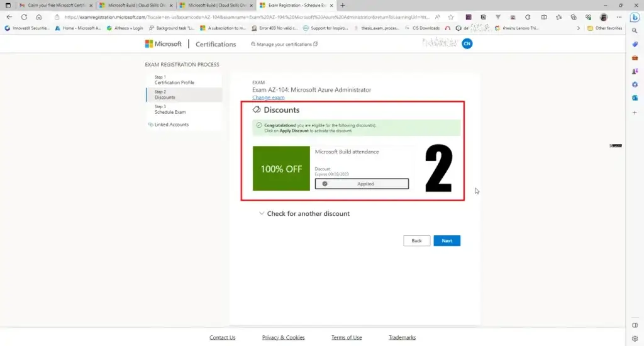Viewport: 644px width, 346px height.
Task: Expand Check for another discount
Action: tap(304, 214)
